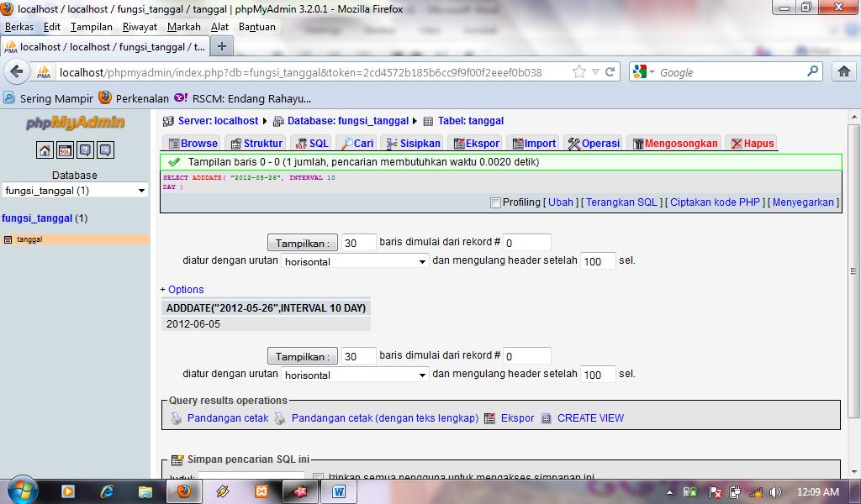Bookmark this page with star icon

578,72
